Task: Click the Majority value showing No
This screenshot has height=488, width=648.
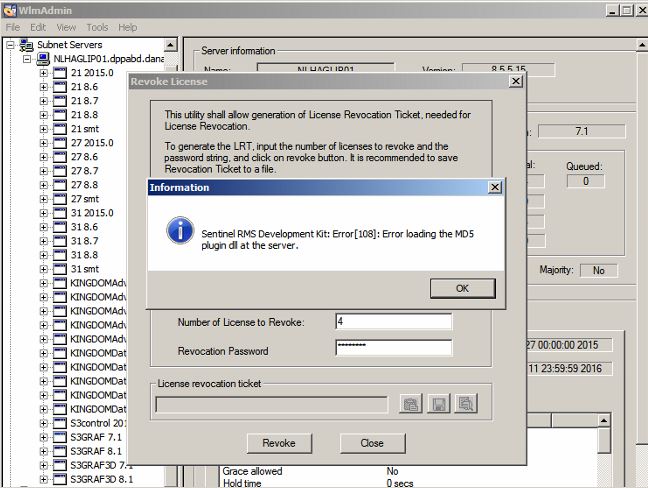Action: [599, 271]
